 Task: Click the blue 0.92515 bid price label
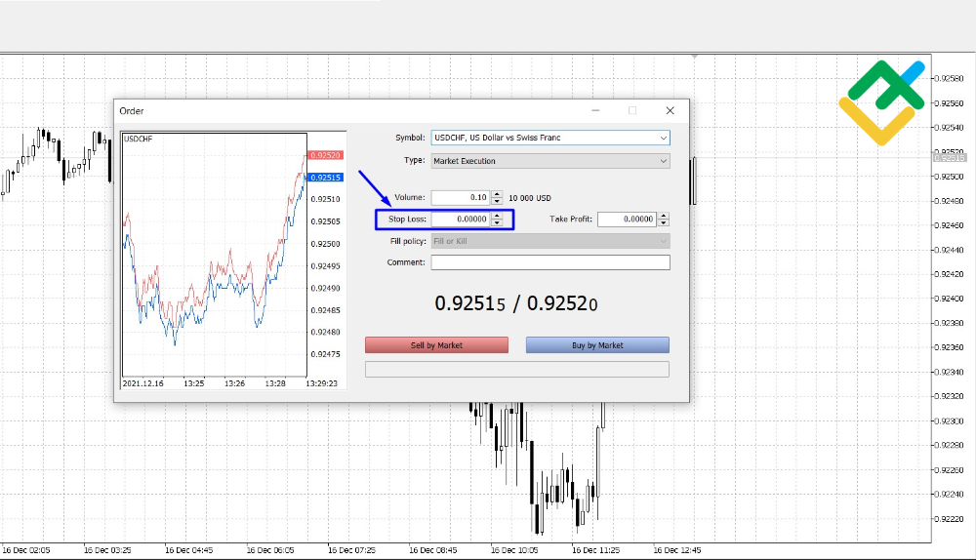(326, 178)
